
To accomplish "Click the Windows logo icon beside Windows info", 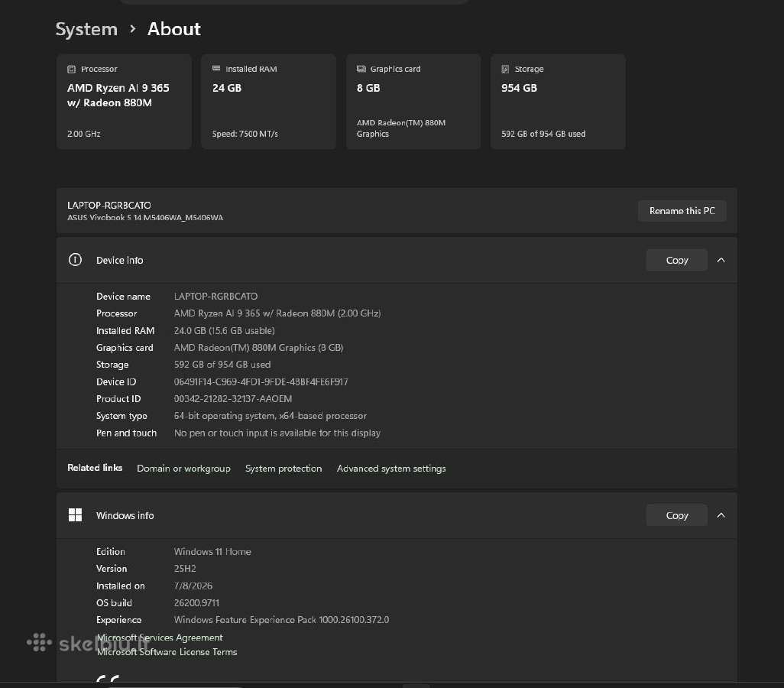I will click(x=75, y=515).
